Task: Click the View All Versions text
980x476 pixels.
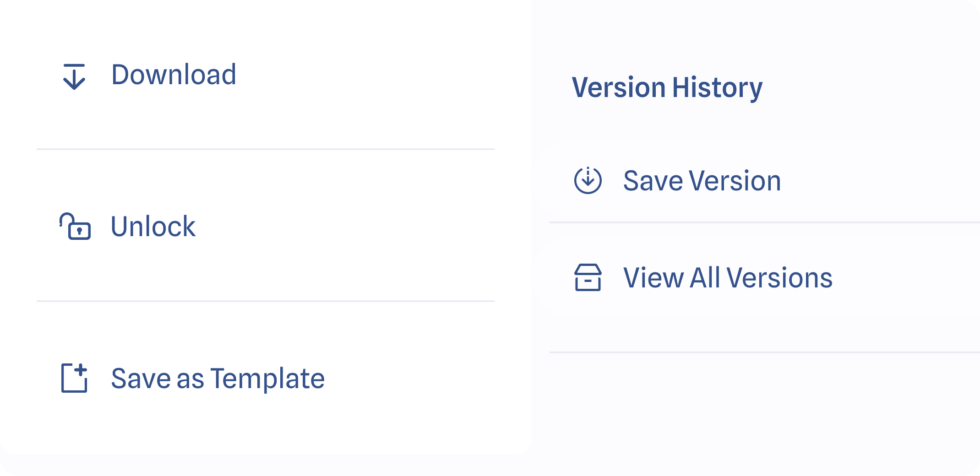Action: tap(727, 277)
